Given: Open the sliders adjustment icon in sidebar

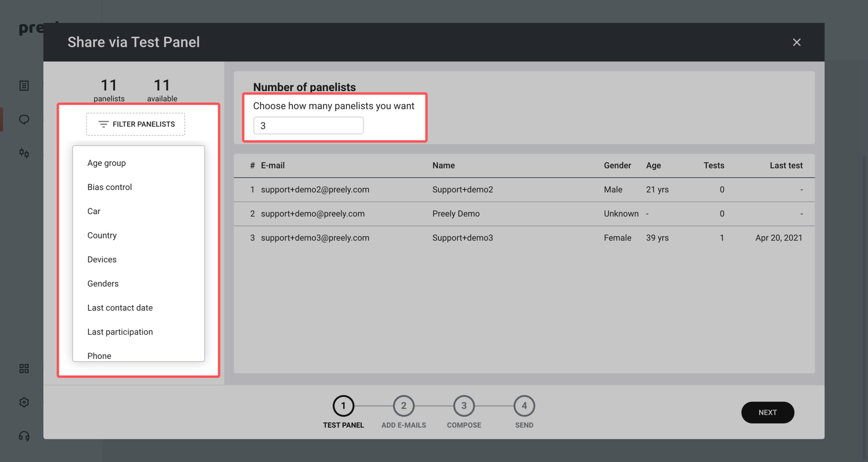Looking at the screenshot, I should tap(24, 153).
